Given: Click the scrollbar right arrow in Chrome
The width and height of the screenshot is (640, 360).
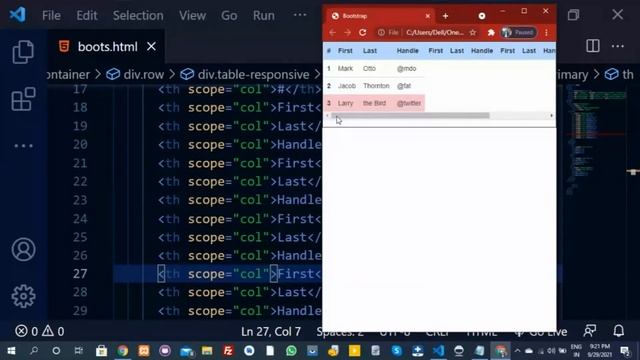Looking at the screenshot, I should [x=551, y=116].
